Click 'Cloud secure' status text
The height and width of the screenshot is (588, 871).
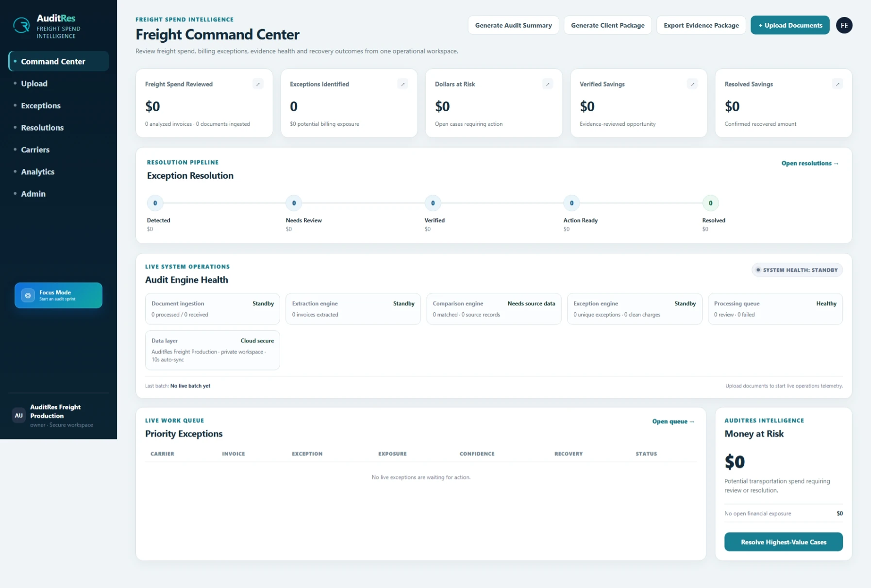coord(257,341)
